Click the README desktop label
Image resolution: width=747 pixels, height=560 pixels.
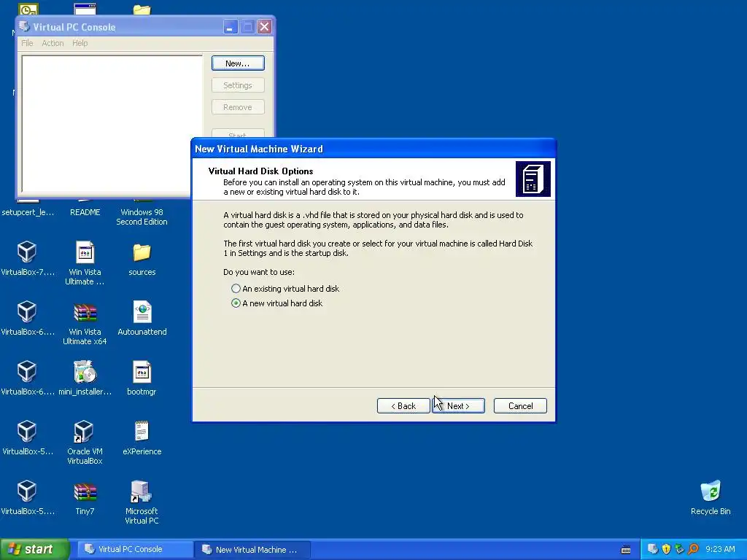point(85,212)
